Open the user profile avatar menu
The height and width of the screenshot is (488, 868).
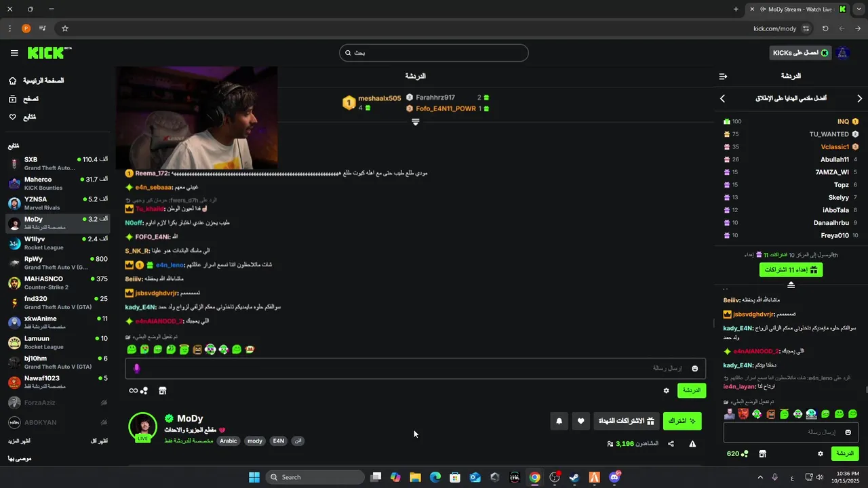pyautogui.click(x=843, y=53)
